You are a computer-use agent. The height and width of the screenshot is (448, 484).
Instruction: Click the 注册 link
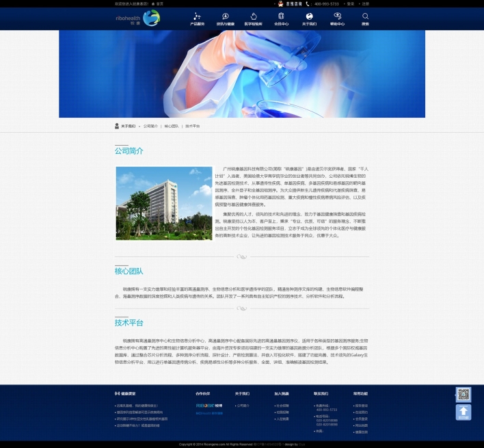365,3
